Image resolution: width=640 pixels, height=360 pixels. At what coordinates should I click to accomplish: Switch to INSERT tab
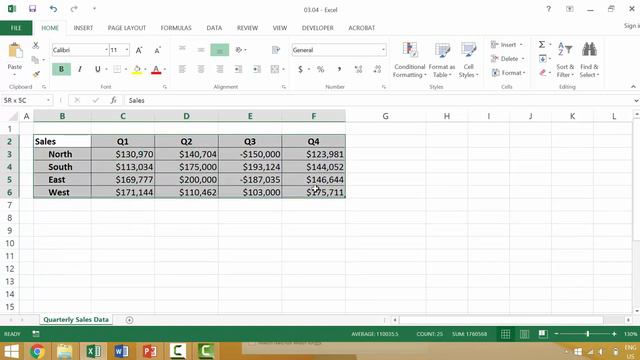[83, 28]
